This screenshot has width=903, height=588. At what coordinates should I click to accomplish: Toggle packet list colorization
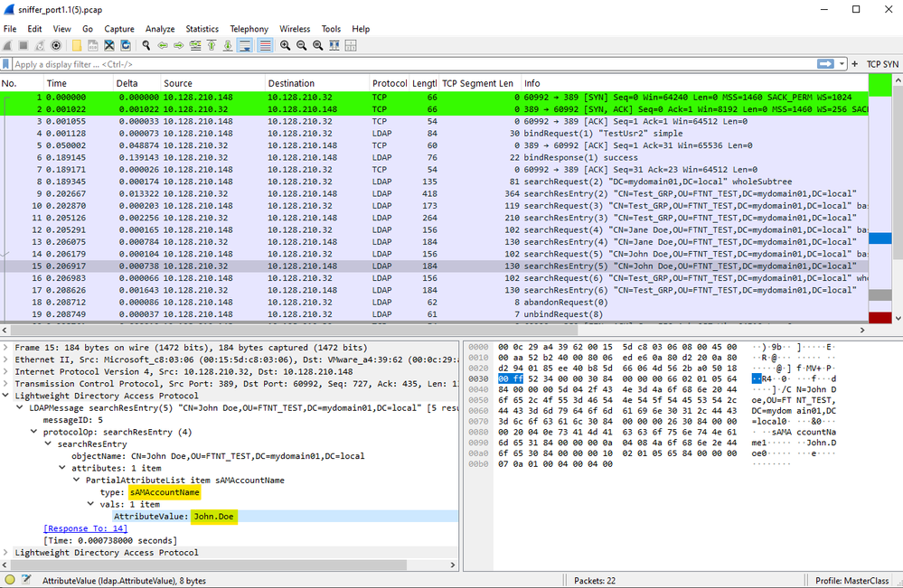pos(265,45)
